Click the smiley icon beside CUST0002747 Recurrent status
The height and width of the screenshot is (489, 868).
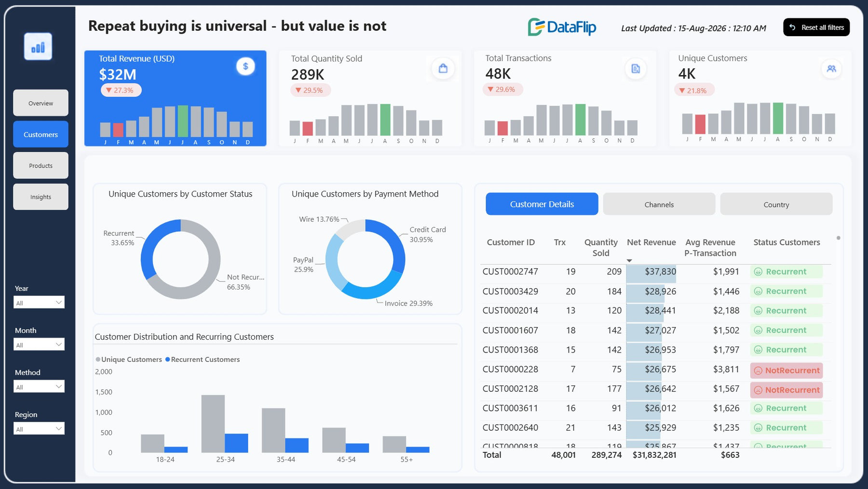click(758, 272)
